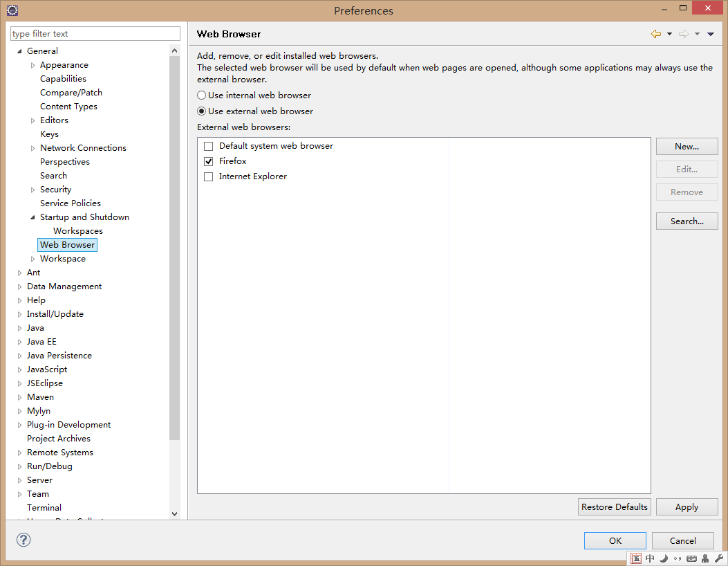Viewport: 728px width, 566px height.
Task: Toggle the Chinese input mode icon
Action: click(650, 558)
